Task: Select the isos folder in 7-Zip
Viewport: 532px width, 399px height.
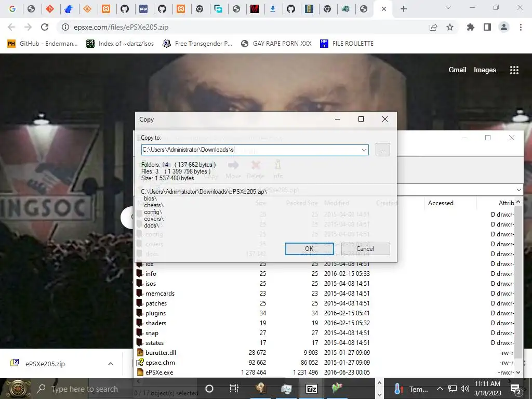Action: tap(151, 283)
